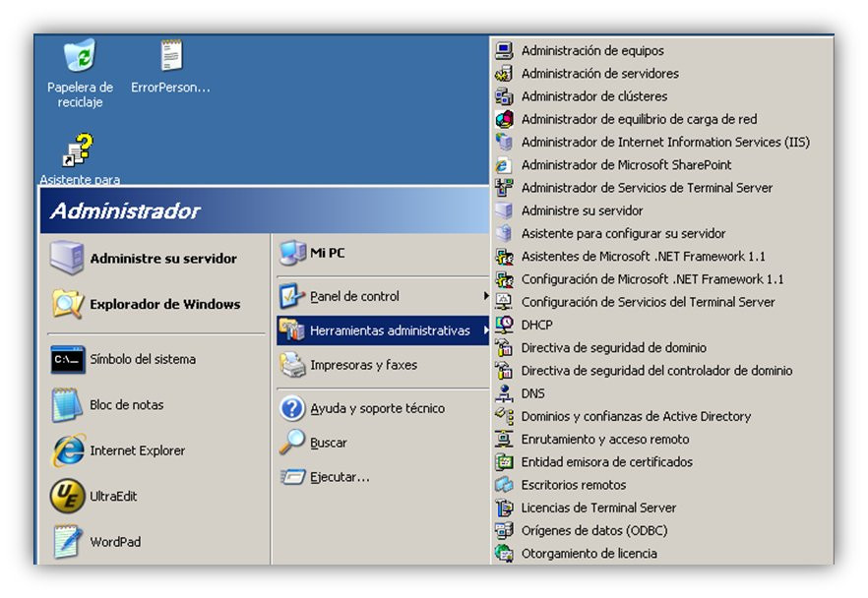Click the Ayuda y soporte técnico question mark icon
The width and height of the screenshot is (868, 598).
pyautogui.click(x=292, y=408)
